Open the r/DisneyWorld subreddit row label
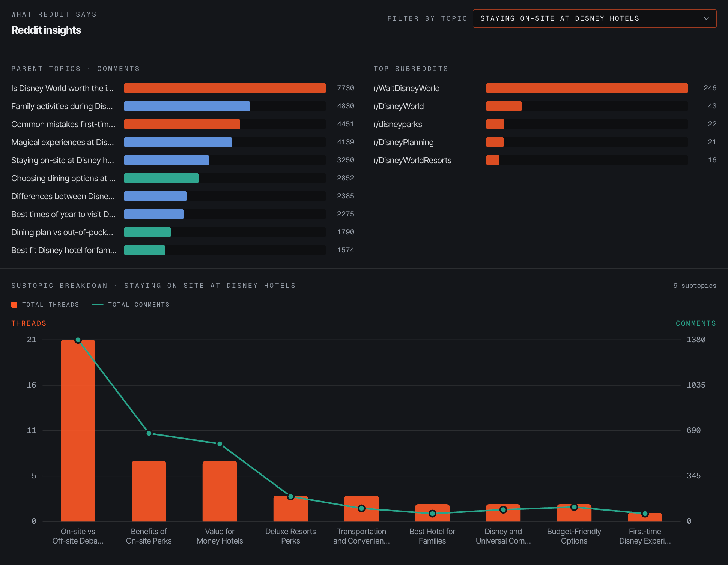Image resolution: width=728 pixels, height=565 pixels. point(399,106)
